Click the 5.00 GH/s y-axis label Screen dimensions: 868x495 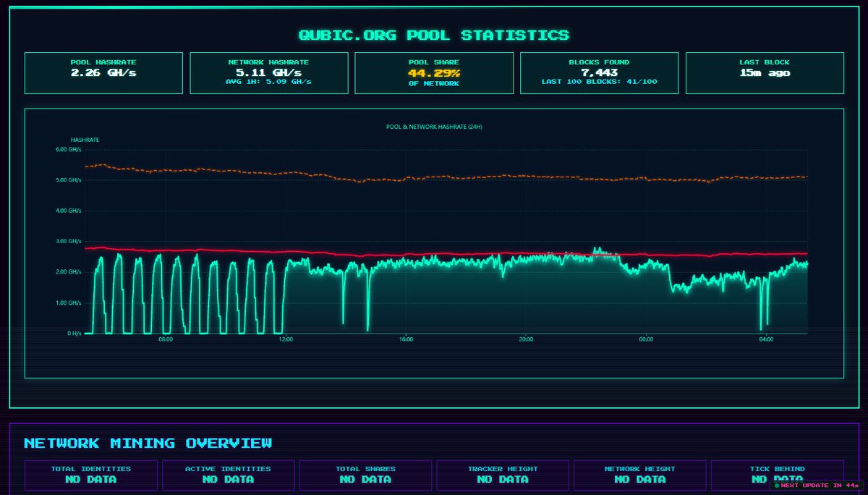coord(69,179)
